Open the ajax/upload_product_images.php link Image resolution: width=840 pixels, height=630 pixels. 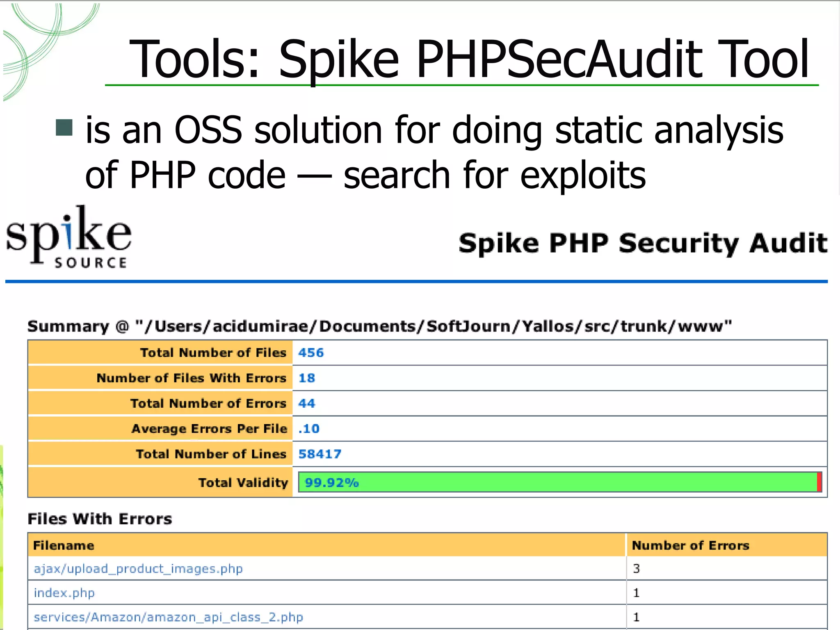click(x=138, y=569)
